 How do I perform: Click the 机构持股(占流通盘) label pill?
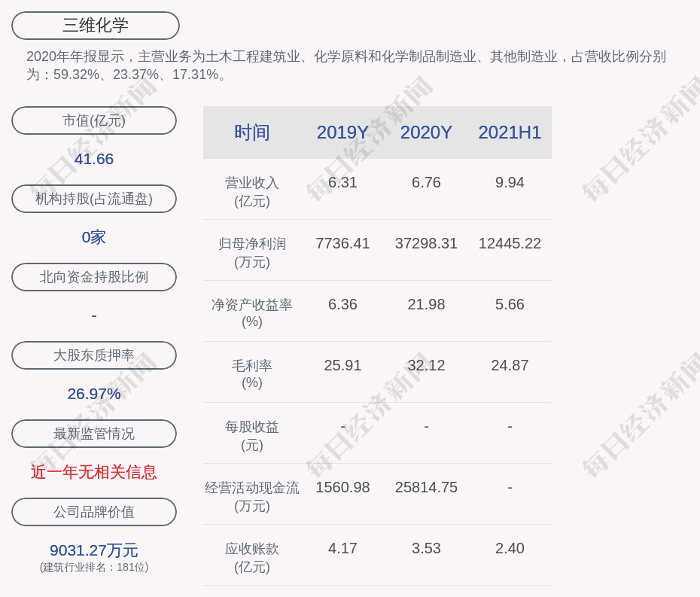94,199
